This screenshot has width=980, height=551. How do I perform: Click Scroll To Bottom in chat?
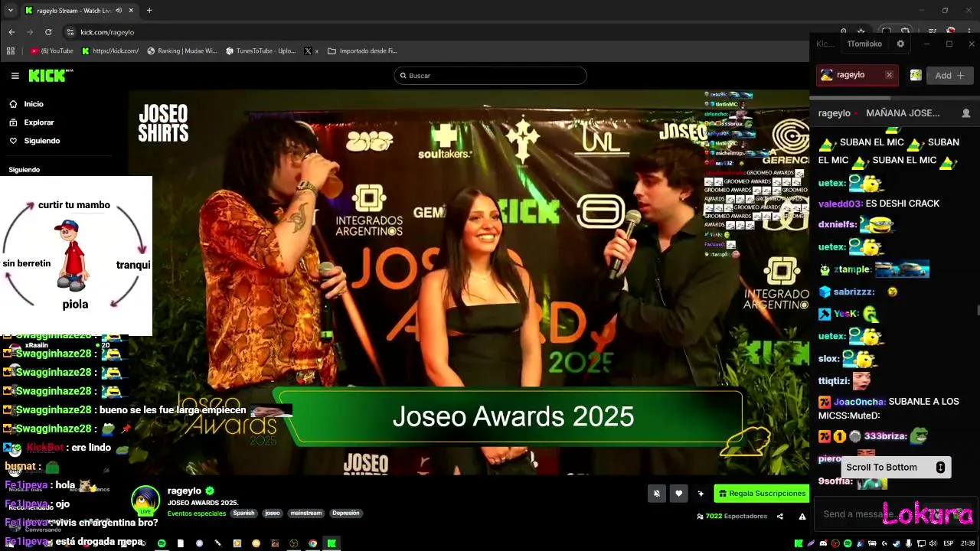coord(895,468)
